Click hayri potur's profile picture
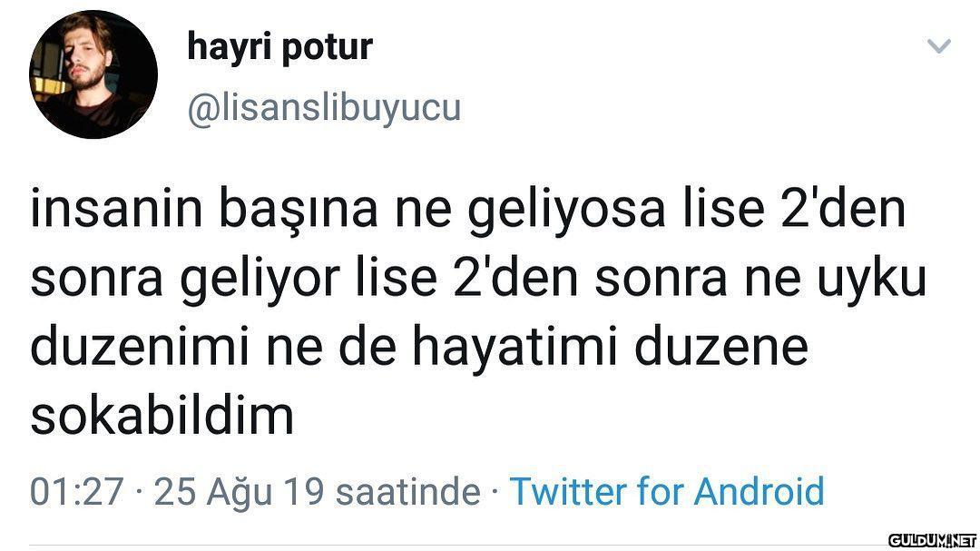 [93, 74]
